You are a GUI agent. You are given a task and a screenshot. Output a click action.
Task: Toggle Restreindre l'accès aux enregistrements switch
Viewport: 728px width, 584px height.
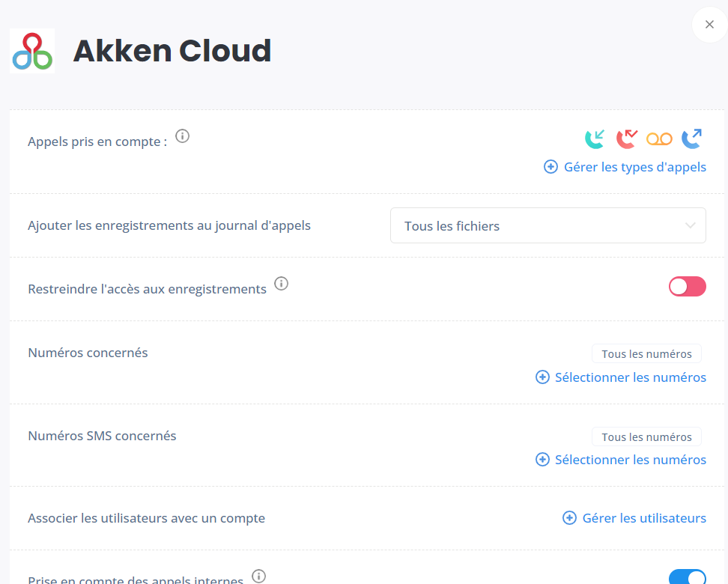click(x=687, y=287)
